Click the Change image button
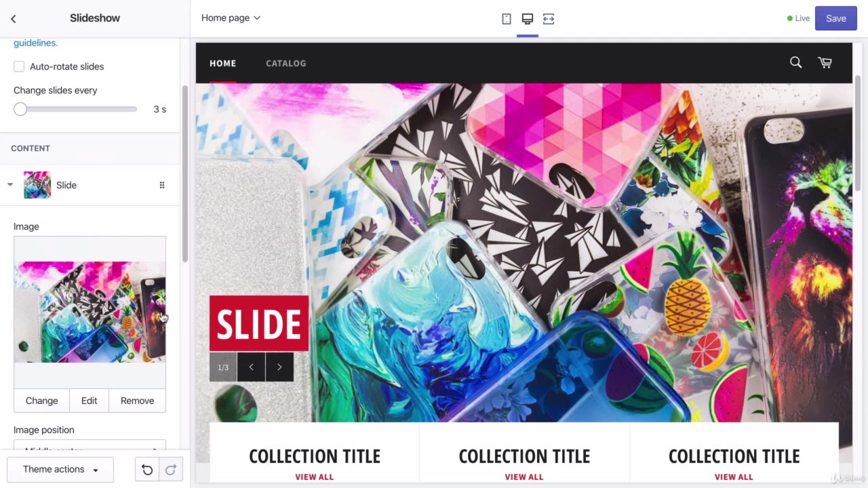This screenshot has width=868, height=488. 42,401
